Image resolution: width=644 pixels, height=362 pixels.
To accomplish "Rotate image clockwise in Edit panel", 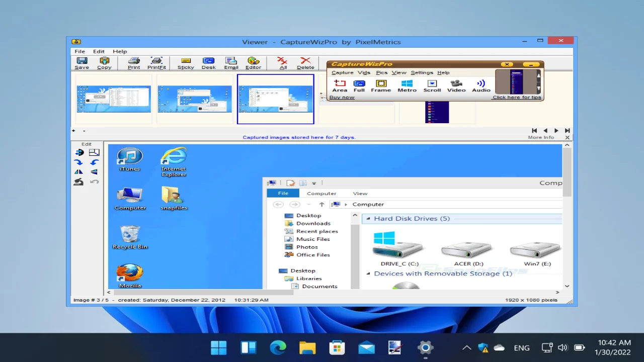I will click(78, 162).
